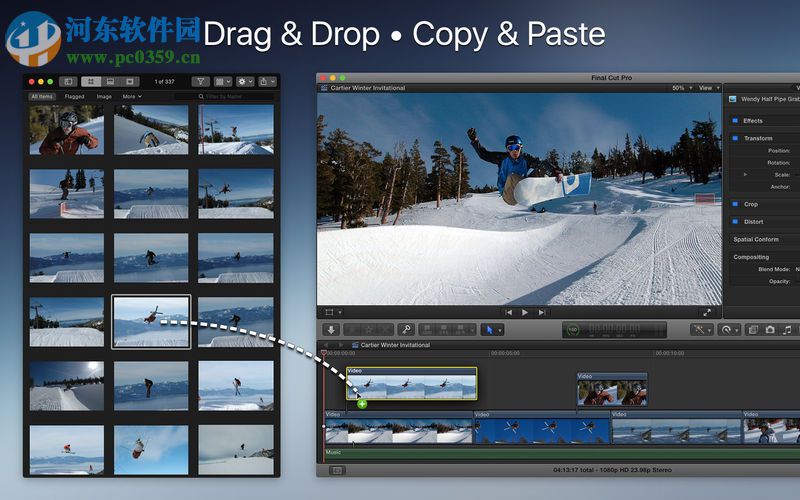The width and height of the screenshot is (800, 500).
Task: Open the Select tool arrow dropdown
Action: coord(492,330)
